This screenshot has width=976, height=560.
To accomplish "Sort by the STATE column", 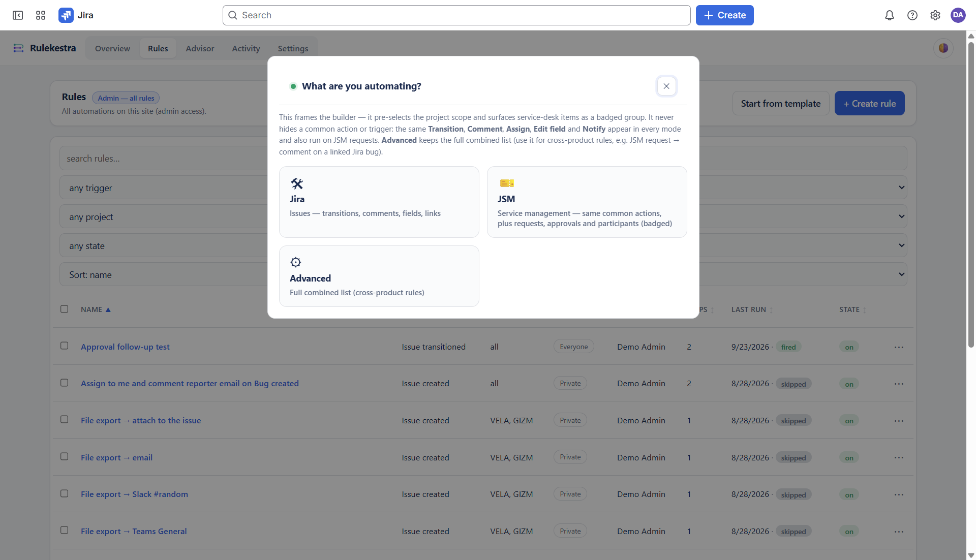I will (x=852, y=309).
